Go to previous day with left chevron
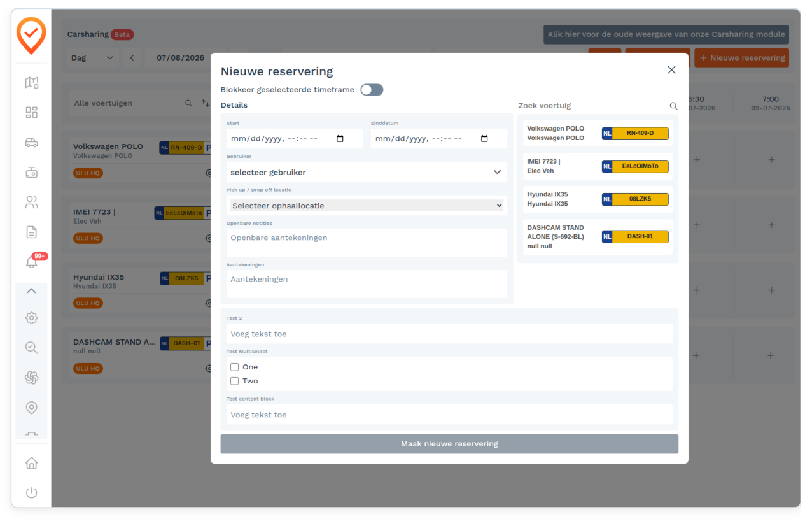 coord(132,58)
